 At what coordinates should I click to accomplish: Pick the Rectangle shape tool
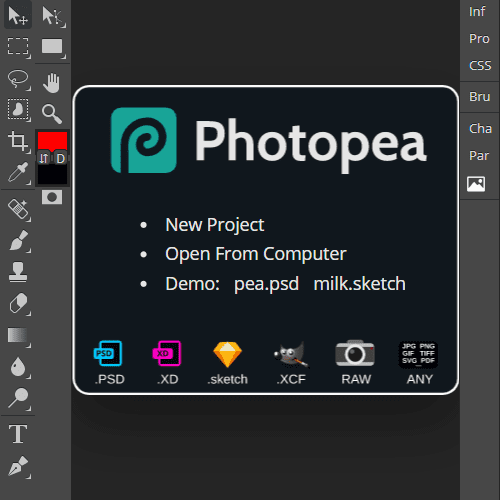(53, 46)
